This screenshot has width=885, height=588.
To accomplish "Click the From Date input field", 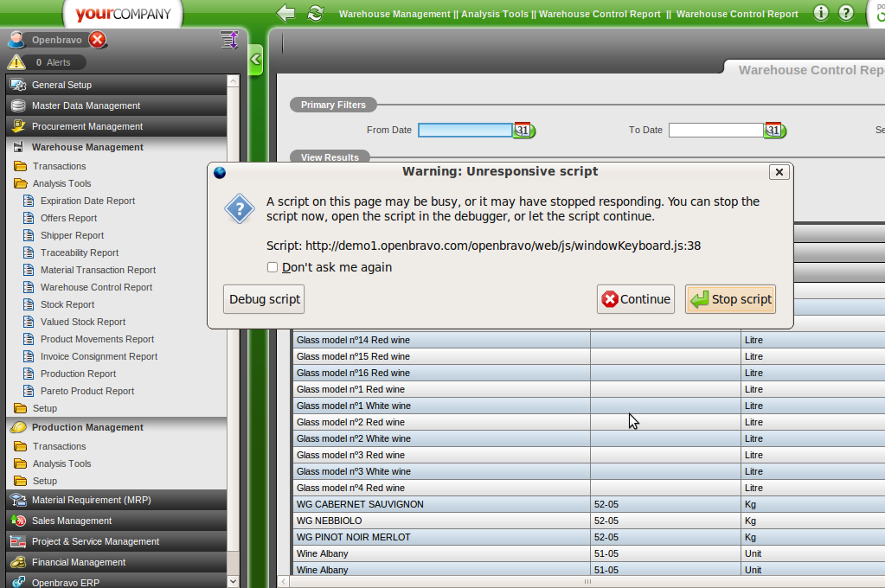I will tap(465, 131).
